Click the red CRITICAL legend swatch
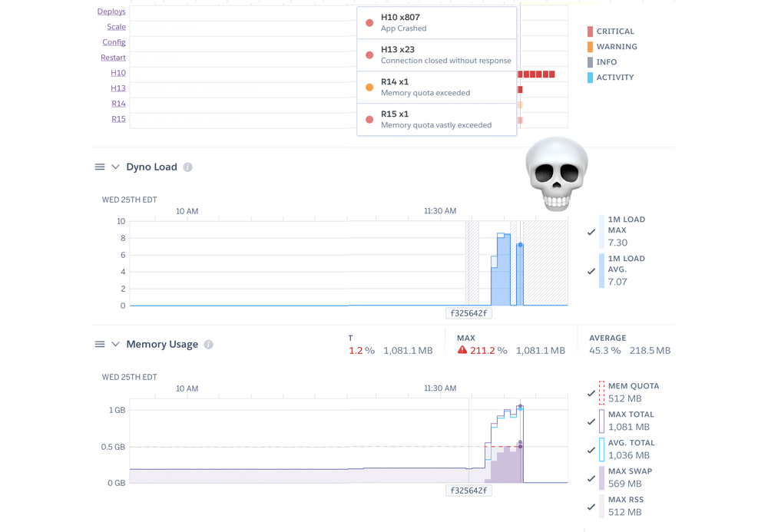The image size is (768, 532). pos(588,31)
